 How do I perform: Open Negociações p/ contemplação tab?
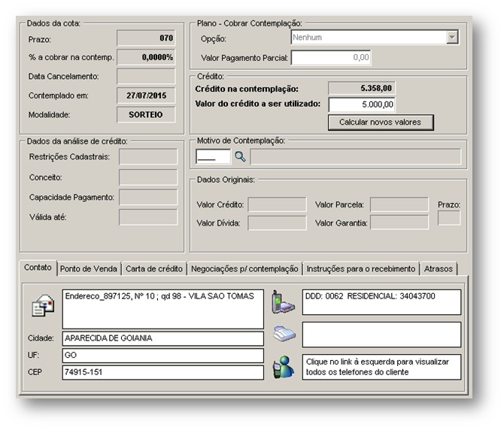(x=244, y=269)
